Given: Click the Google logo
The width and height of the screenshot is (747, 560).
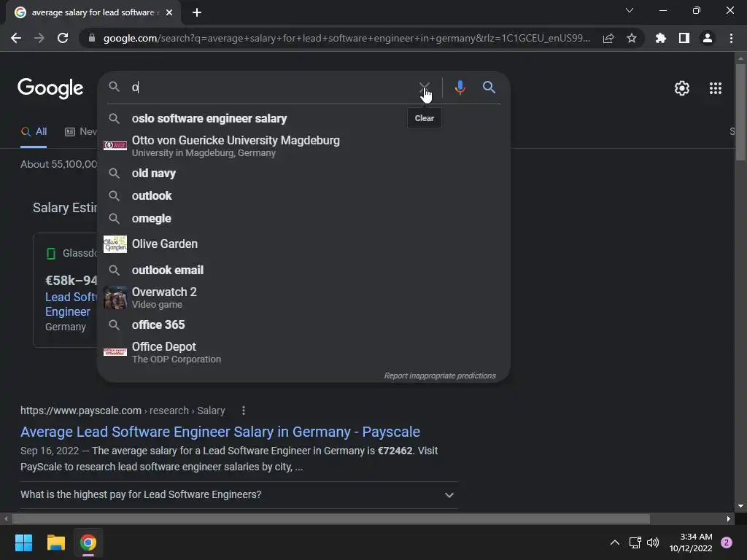Looking at the screenshot, I should tap(50, 88).
